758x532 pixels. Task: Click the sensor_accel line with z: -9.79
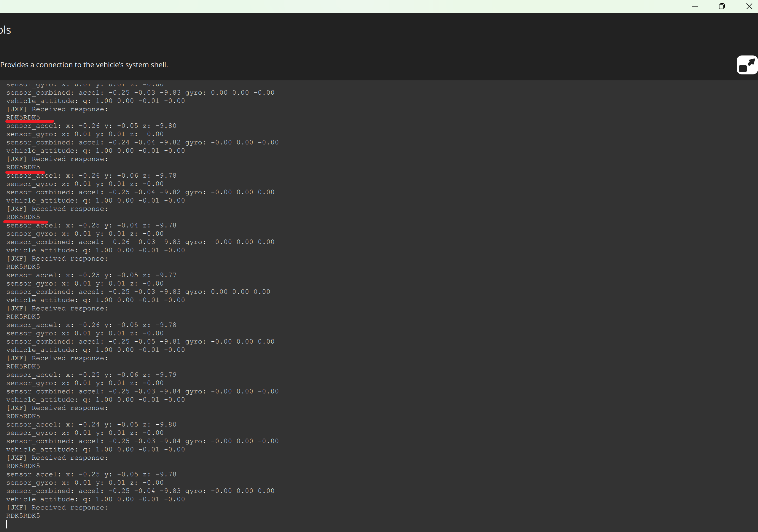[x=91, y=375]
